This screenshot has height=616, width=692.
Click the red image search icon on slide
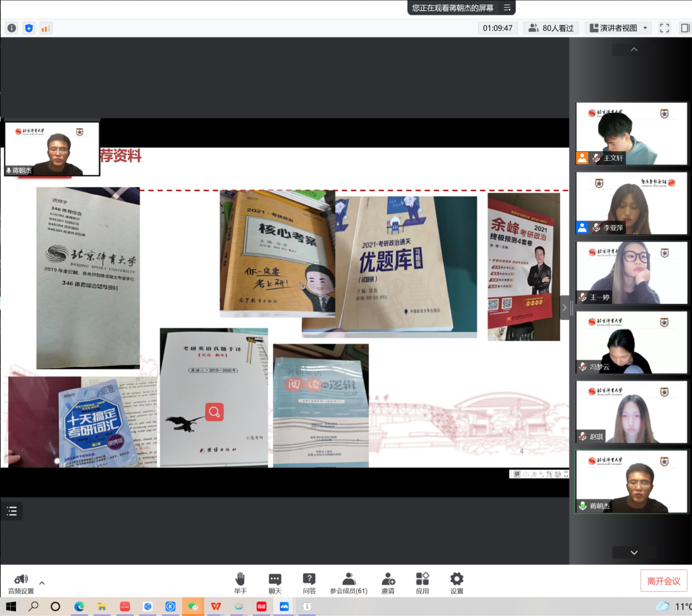point(215,412)
